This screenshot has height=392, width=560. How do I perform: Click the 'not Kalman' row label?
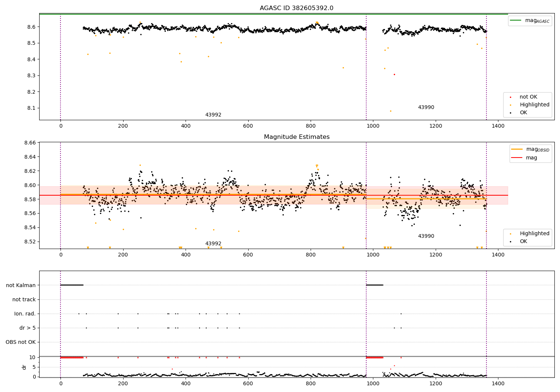click(x=21, y=285)
